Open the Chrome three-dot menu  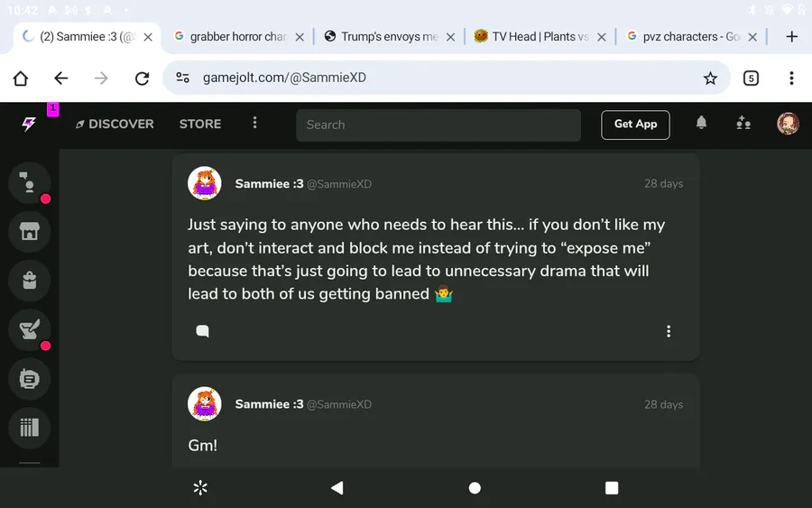pos(791,79)
